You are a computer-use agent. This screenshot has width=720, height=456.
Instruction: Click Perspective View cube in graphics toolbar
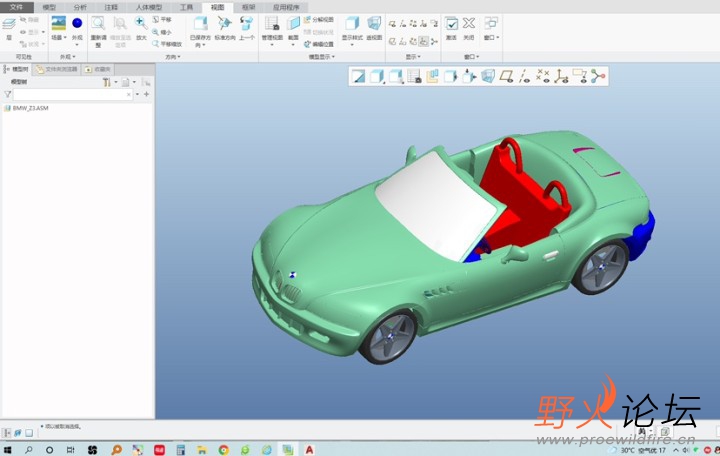pyautogui.click(x=488, y=76)
